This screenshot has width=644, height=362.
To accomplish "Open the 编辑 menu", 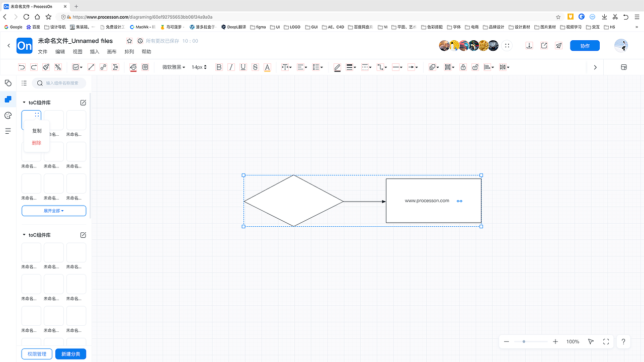I will tap(60, 52).
